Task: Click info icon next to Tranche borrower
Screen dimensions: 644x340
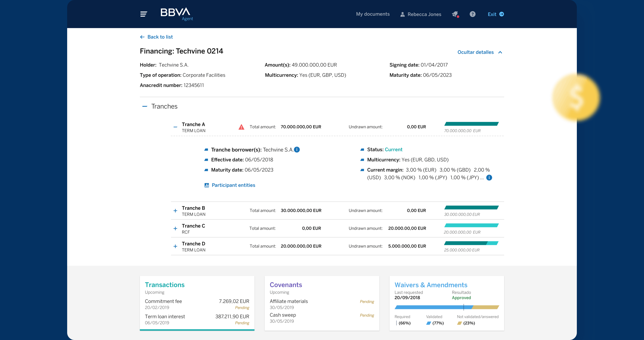Action: click(297, 150)
